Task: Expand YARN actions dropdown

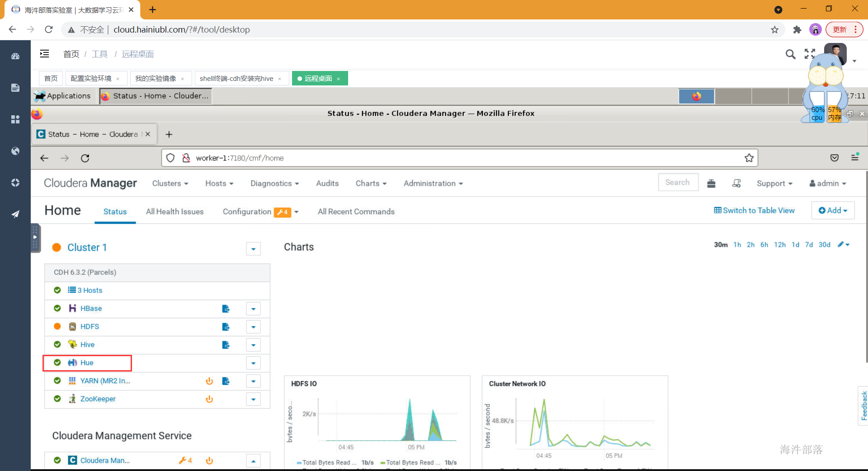Action: coord(253,381)
